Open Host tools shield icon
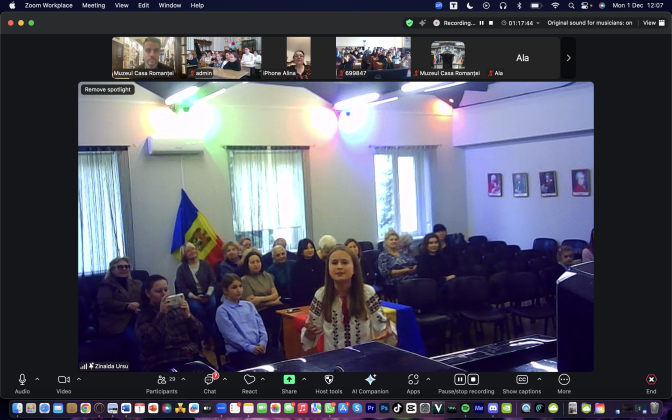The height and width of the screenshot is (420, 672). pyautogui.click(x=328, y=380)
